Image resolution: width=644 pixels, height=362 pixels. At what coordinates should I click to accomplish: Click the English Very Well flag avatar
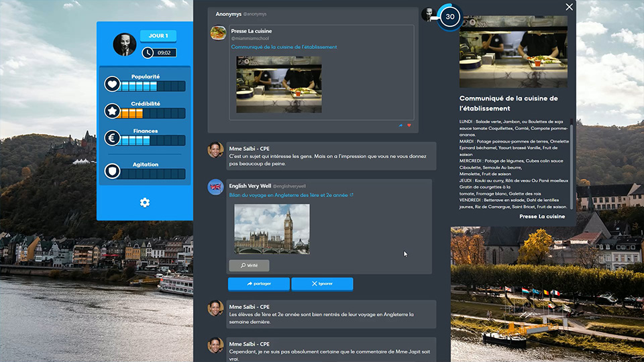click(x=215, y=187)
